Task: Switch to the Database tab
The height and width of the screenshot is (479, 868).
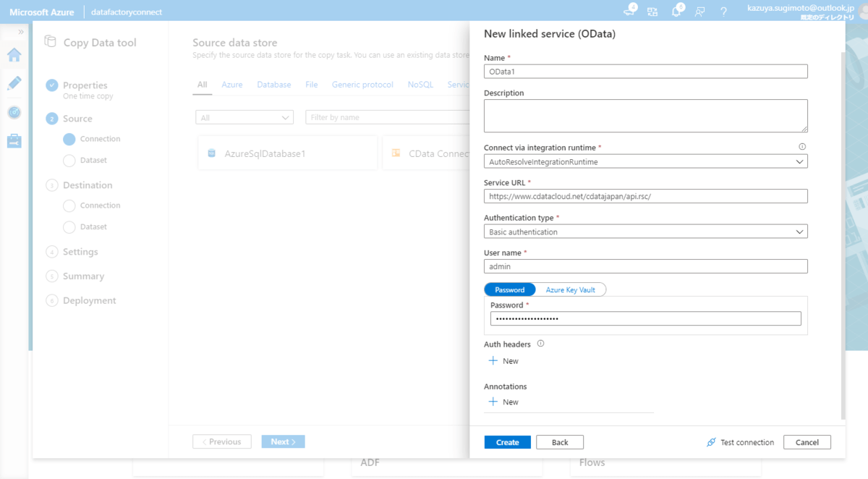Action: pos(273,85)
